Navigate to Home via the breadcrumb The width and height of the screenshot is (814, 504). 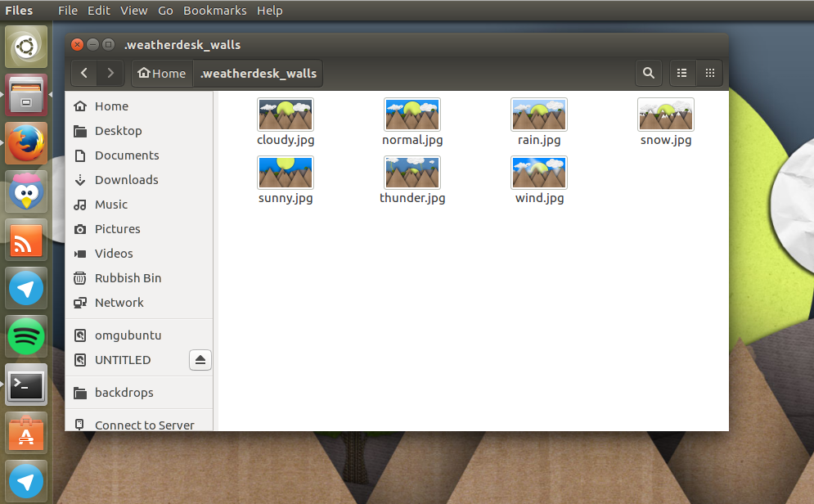tap(161, 73)
